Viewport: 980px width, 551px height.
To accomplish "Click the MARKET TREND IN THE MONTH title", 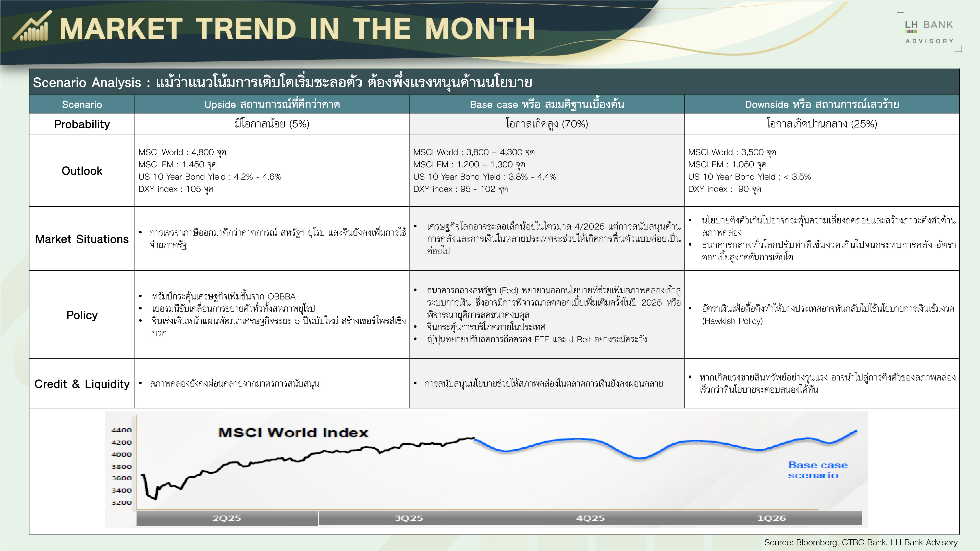I will (297, 29).
